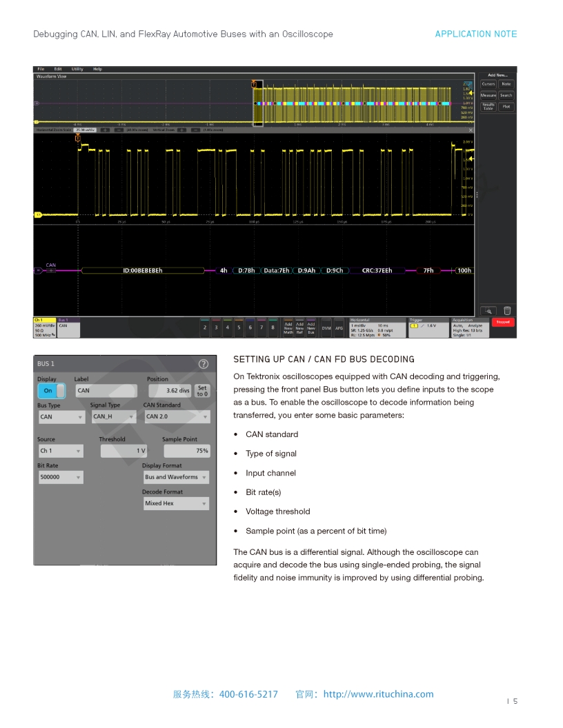563x728 pixels.
Task: Click the Threshold 1 V field
Action: click(x=124, y=451)
